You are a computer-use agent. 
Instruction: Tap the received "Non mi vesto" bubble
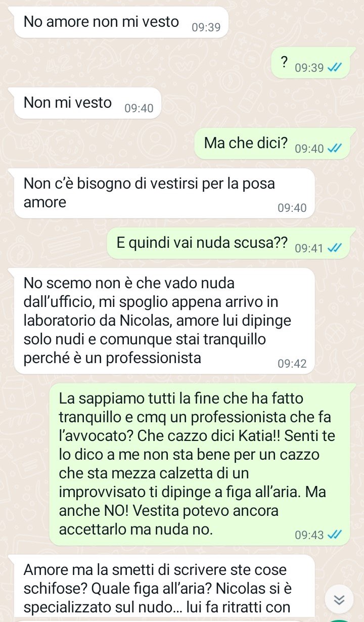coord(87,103)
